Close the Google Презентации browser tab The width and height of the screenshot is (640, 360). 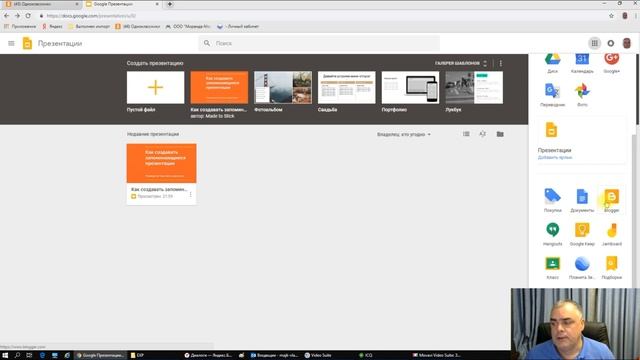[x=157, y=4]
